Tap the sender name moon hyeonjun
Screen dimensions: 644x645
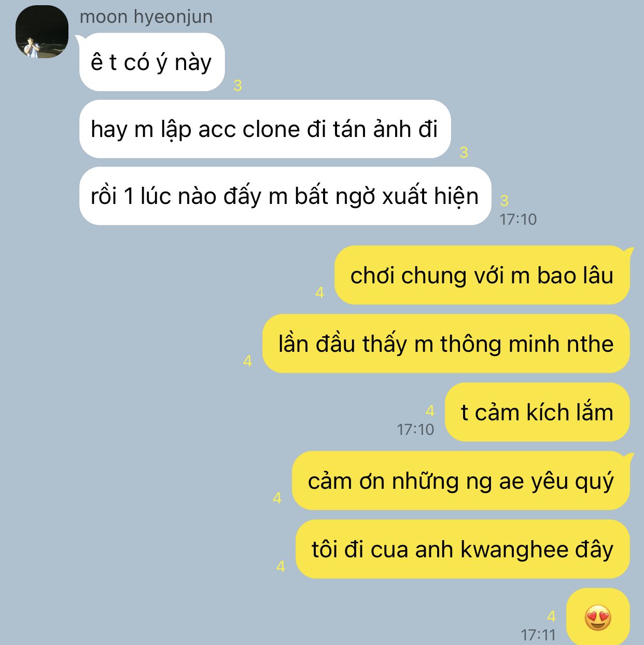(146, 17)
